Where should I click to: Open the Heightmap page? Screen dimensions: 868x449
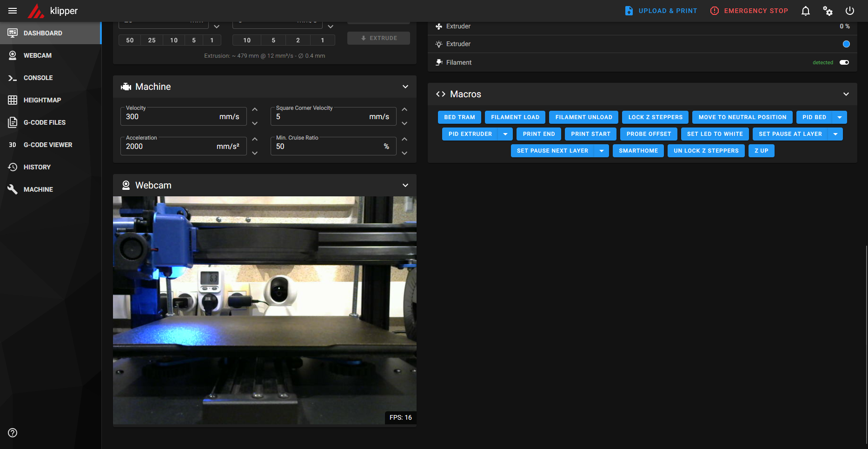tap(42, 100)
